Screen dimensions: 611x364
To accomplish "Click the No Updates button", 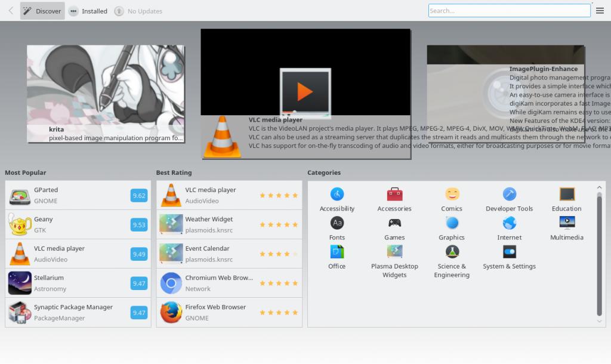I will coord(138,11).
